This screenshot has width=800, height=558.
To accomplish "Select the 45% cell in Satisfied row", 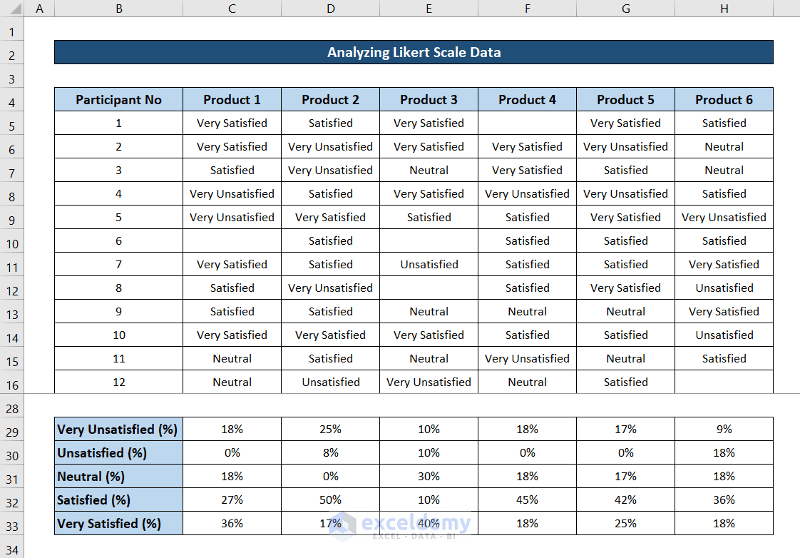I will 527,500.
